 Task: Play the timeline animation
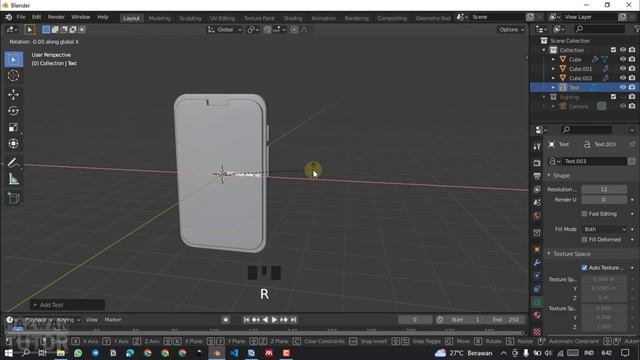click(x=275, y=320)
